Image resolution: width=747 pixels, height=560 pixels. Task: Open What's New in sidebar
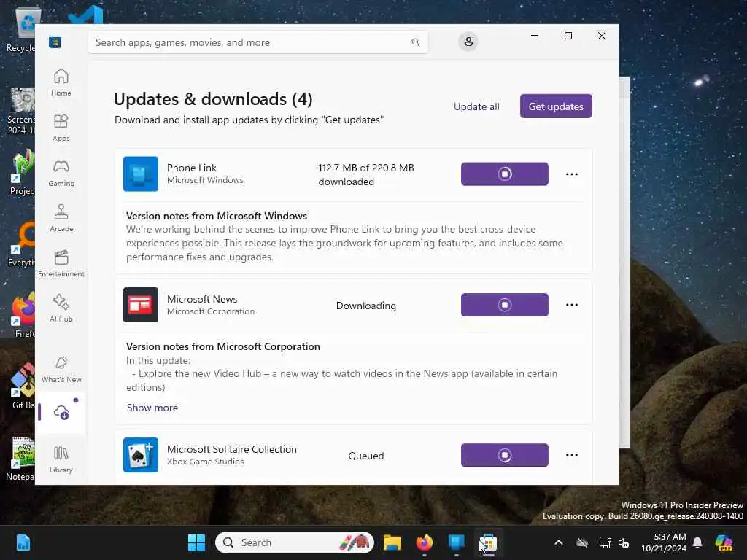point(61,369)
